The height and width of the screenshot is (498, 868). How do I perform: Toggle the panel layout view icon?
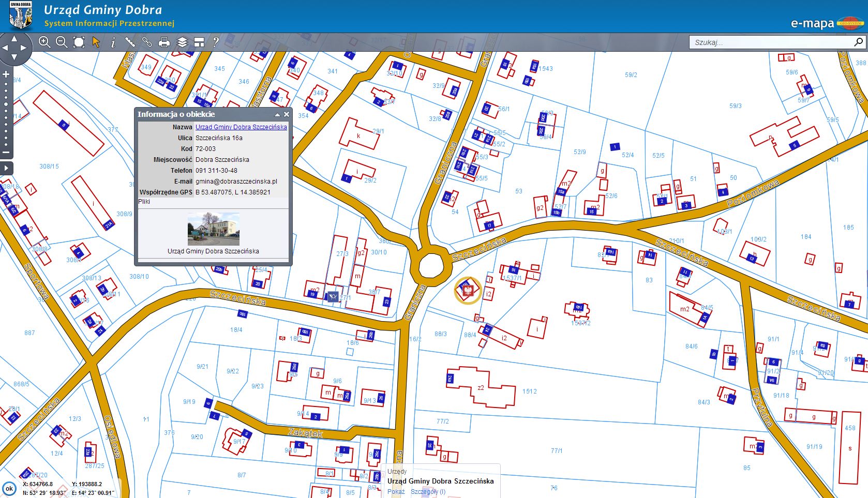199,42
